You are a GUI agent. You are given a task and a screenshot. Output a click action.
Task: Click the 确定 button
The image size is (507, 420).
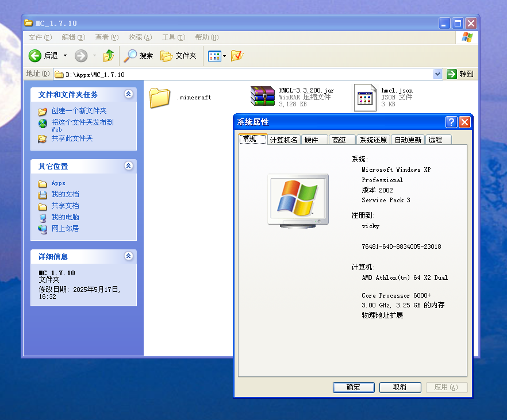354,387
